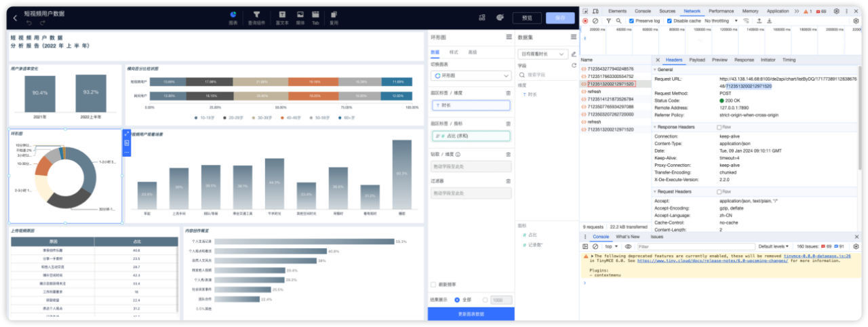Click the 预览 preview button

pyautogui.click(x=527, y=18)
